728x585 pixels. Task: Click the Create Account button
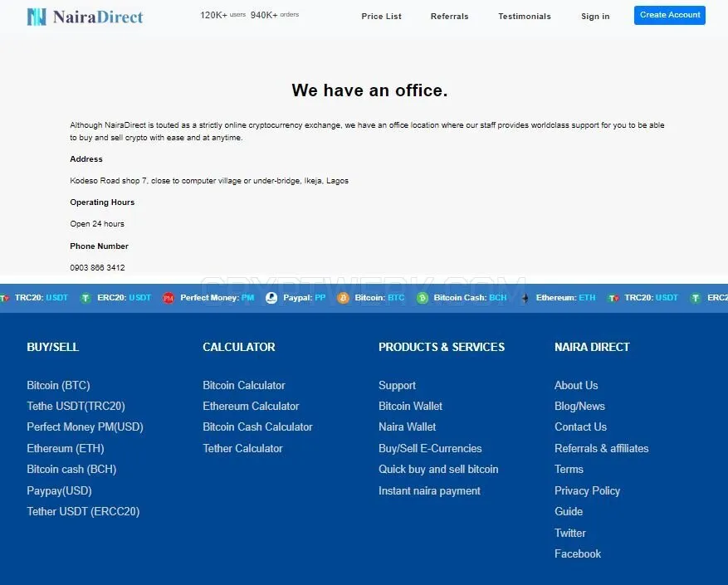670,15
